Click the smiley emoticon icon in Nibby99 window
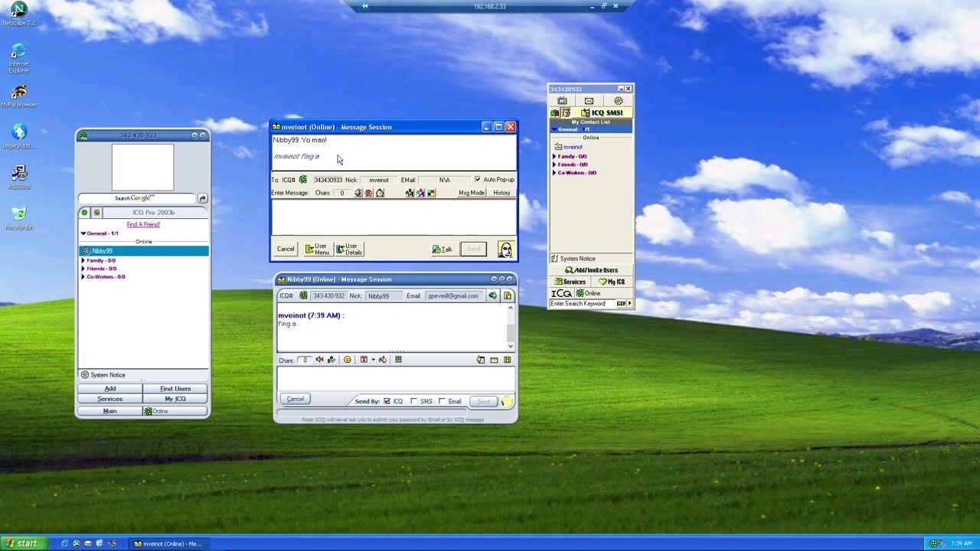The image size is (980, 551). (x=348, y=360)
